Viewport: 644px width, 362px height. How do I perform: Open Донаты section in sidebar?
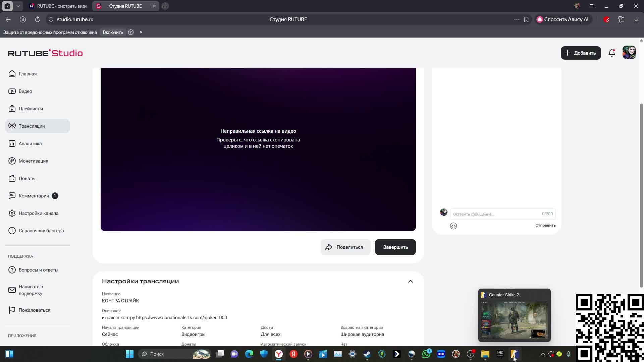pos(27,178)
